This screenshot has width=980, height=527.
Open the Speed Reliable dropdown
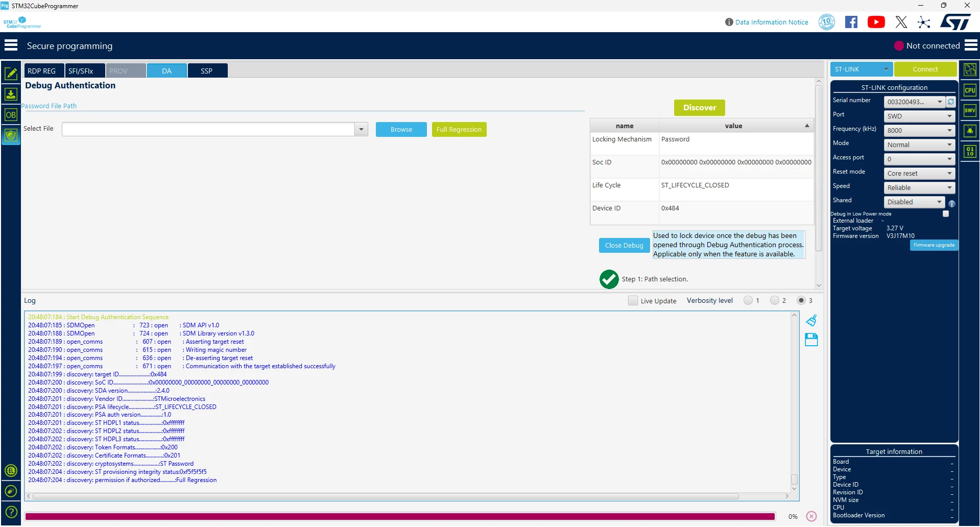tap(919, 187)
